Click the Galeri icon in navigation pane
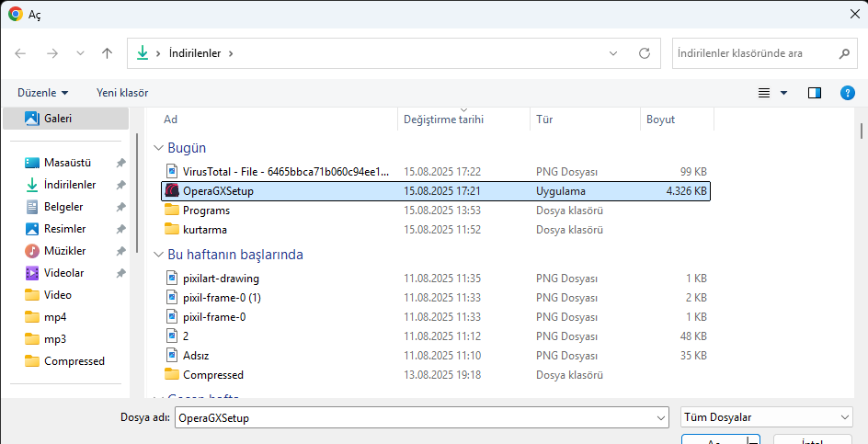 point(32,119)
